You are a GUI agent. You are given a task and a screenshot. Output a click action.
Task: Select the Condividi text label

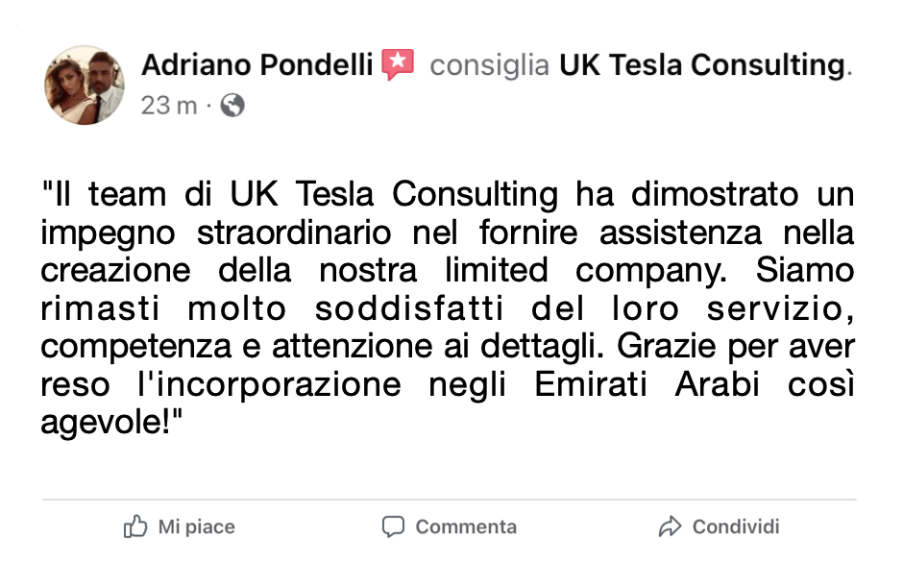(736, 527)
